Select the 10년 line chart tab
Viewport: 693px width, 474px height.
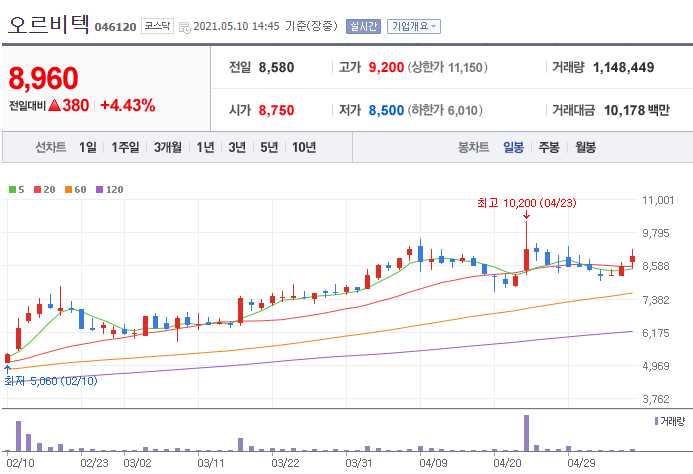coord(304,147)
